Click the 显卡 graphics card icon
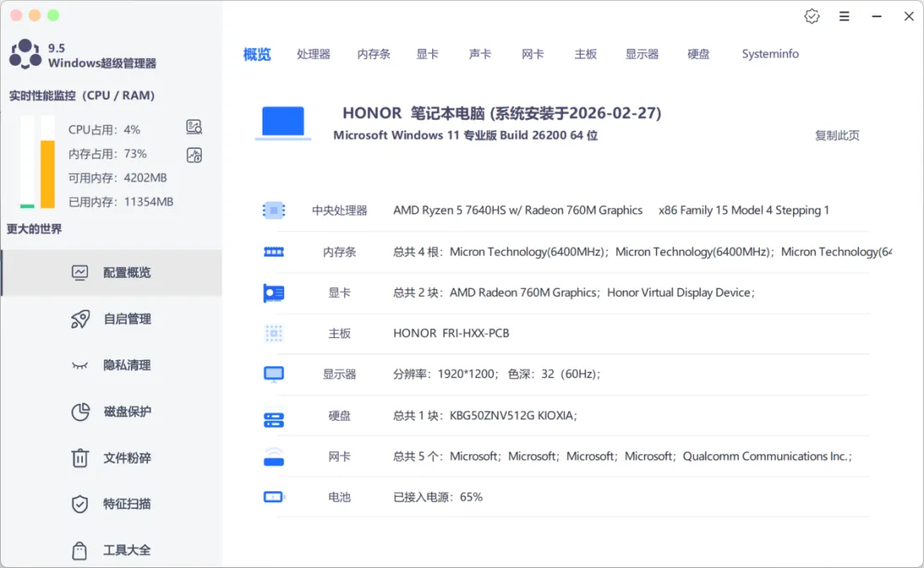 [274, 293]
